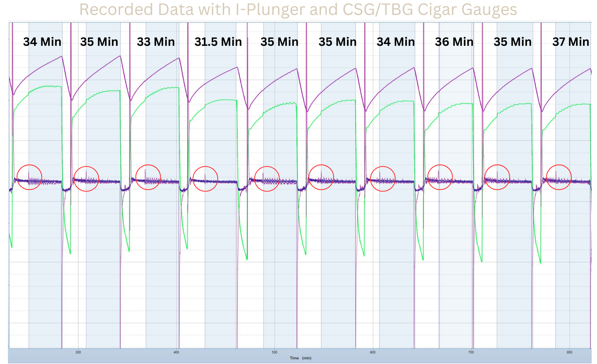Click the leftmost 34 Min label
This screenshot has height=364, width=597.
point(42,42)
